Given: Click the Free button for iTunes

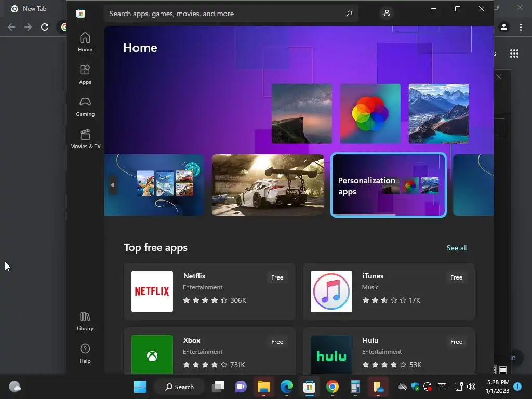Looking at the screenshot, I should [x=456, y=277].
